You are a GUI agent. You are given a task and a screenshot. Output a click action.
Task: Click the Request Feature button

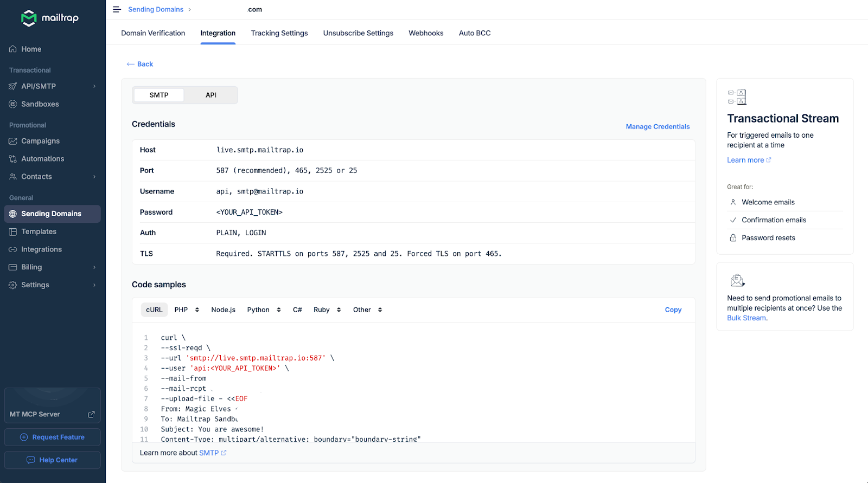[53, 437]
